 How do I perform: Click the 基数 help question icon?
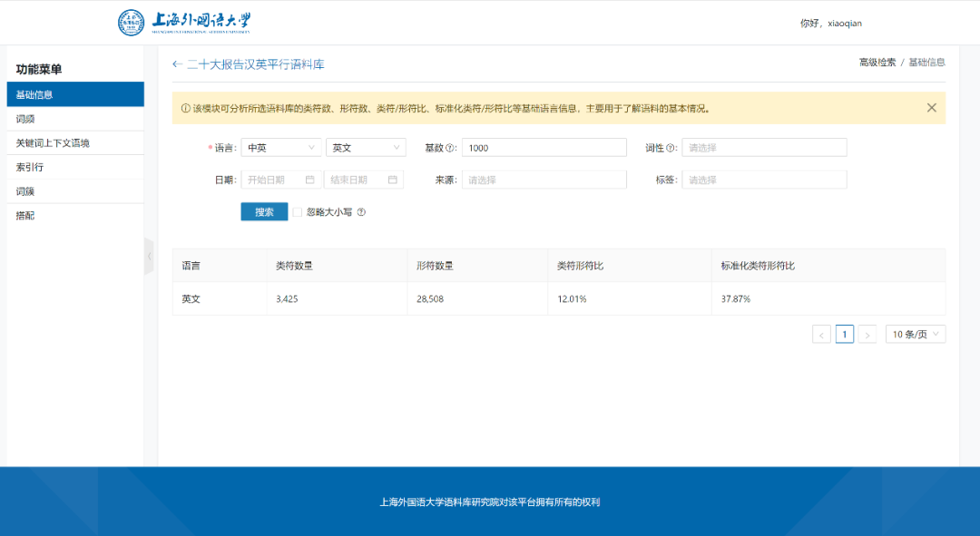click(450, 148)
